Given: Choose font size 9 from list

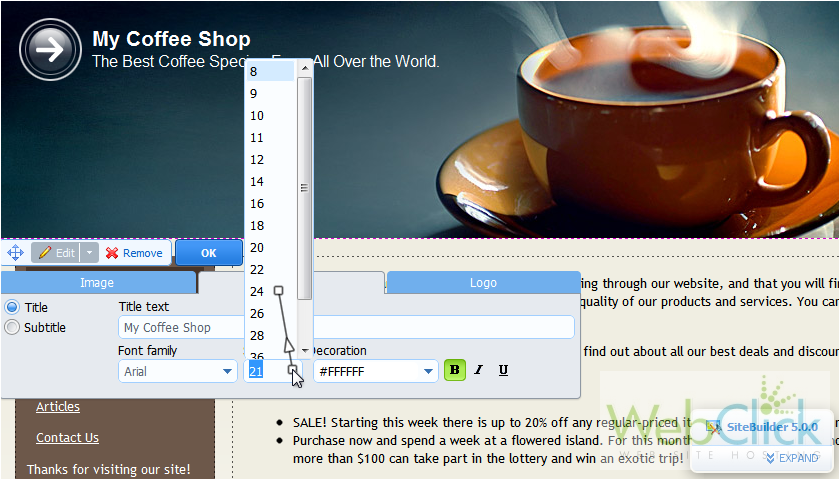Looking at the screenshot, I should coord(269,93).
